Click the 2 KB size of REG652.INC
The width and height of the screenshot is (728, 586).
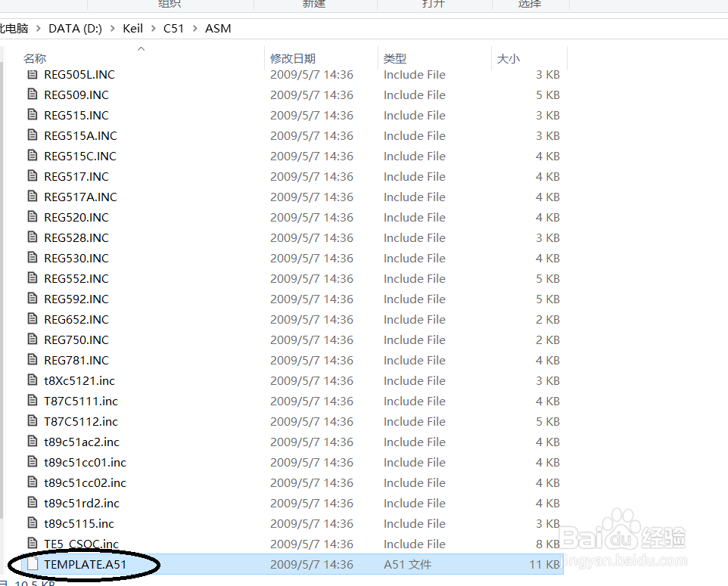click(x=548, y=319)
